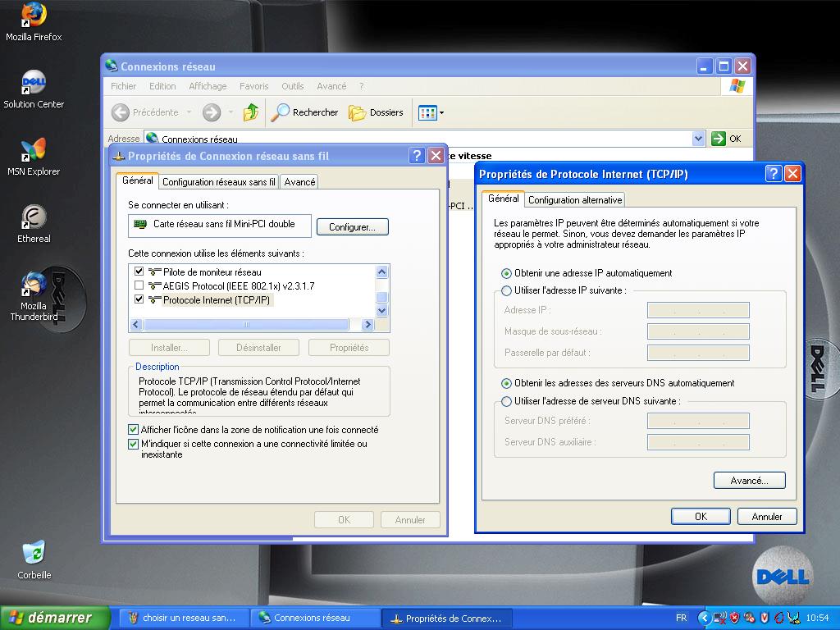Viewport: 840px width, 630px height.
Task: Open the 'Configuration réseaux sans fil' tab
Action: point(218,182)
